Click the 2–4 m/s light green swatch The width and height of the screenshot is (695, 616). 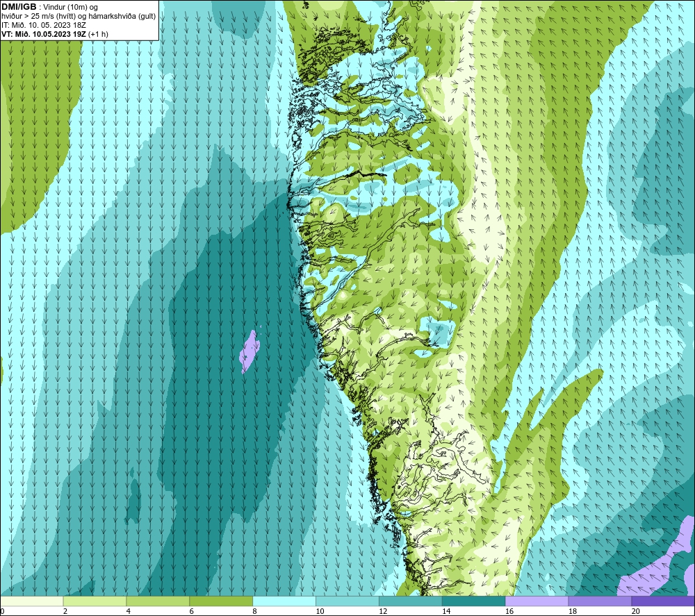[95, 601]
